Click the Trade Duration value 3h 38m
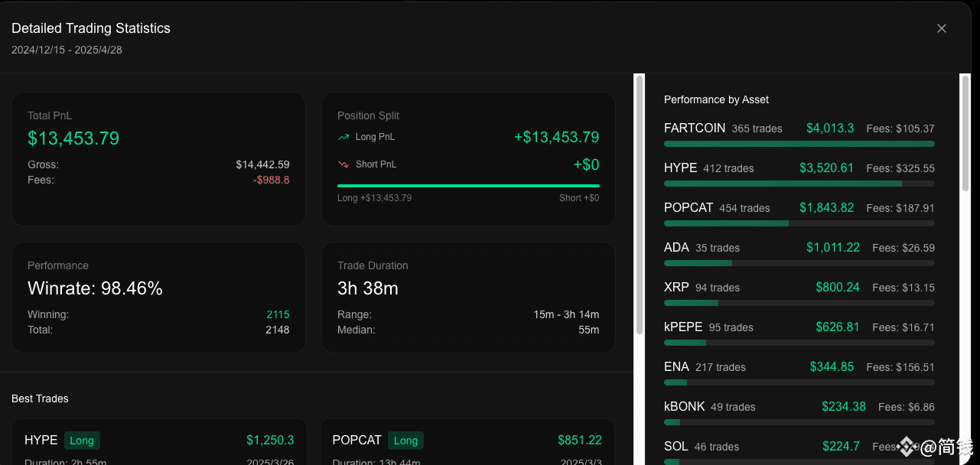Viewport: 980px width, 465px height. (x=368, y=288)
